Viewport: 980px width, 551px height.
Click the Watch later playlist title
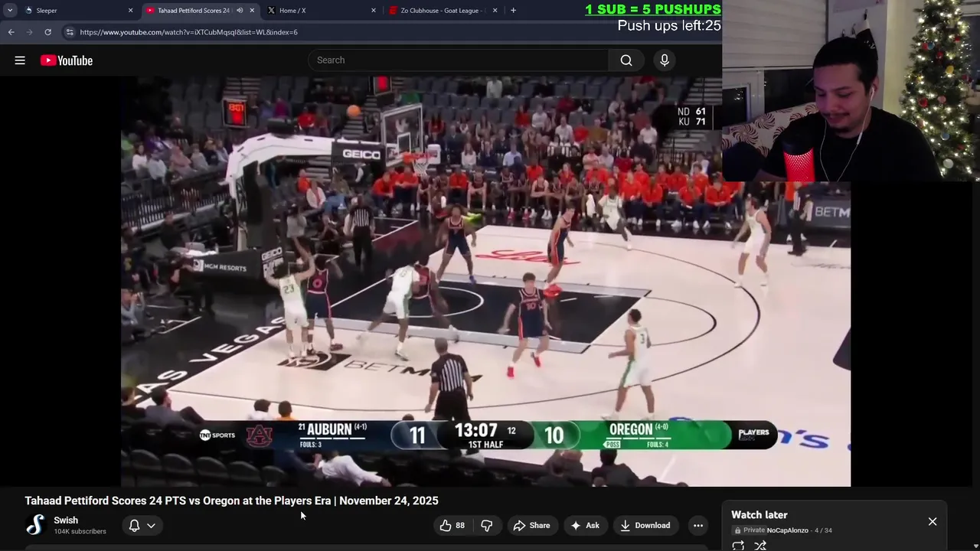(x=759, y=515)
